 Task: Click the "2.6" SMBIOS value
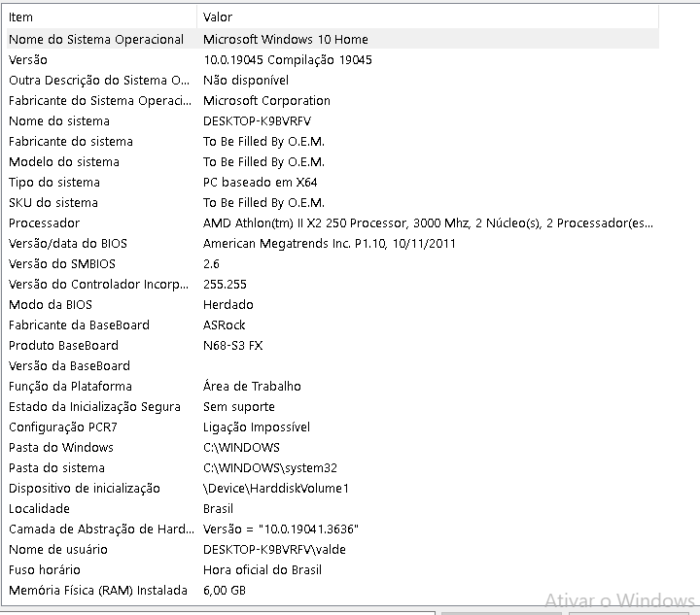211,264
